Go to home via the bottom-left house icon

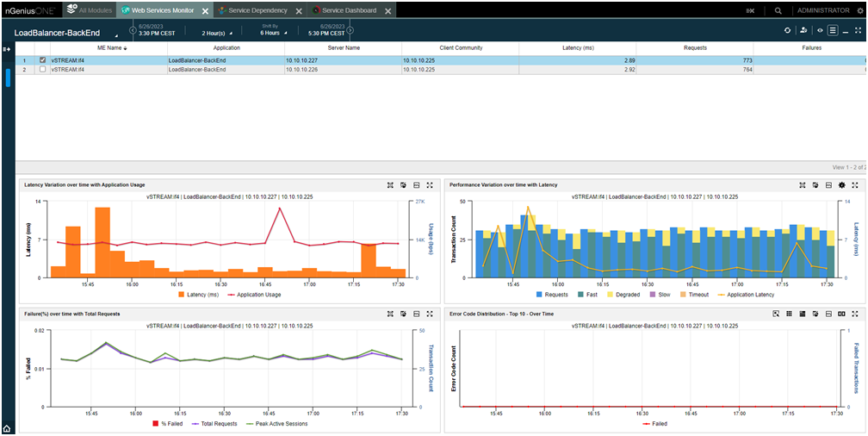coord(7,427)
